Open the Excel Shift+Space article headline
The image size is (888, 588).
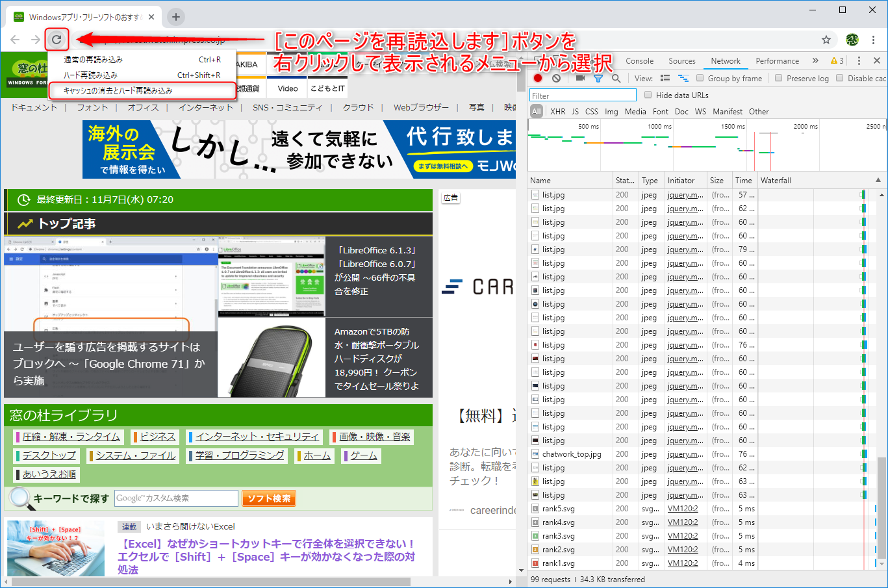[266, 556]
